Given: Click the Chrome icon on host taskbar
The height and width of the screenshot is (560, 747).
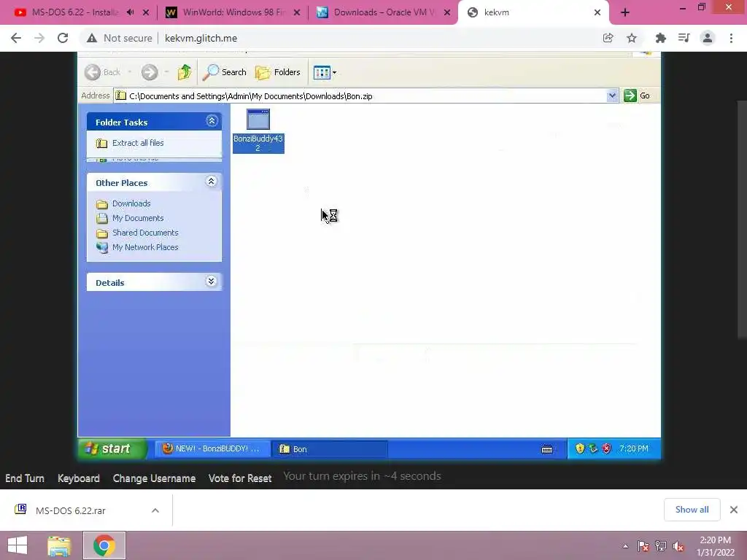Looking at the screenshot, I should (x=104, y=545).
